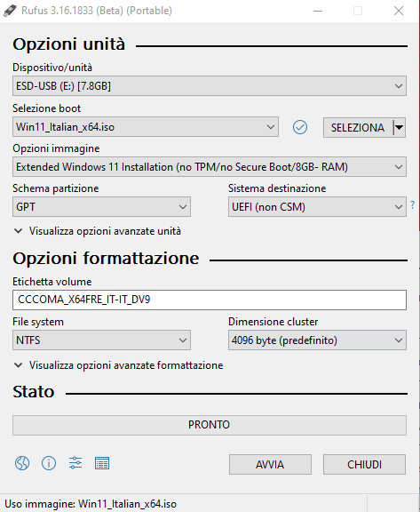Open the File system NTFS dropdown
The image size is (420, 512).
pos(101,340)
